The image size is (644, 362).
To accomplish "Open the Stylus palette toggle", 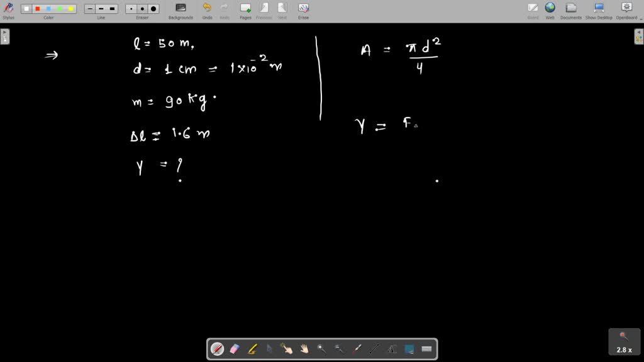I will [8, 11].
